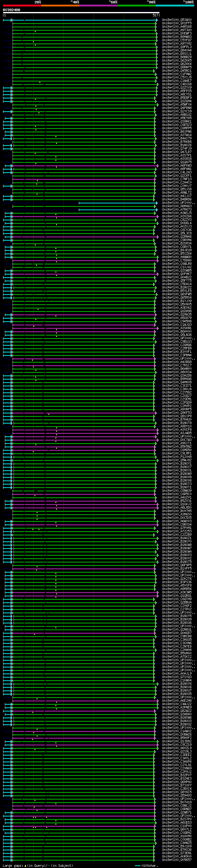Select hit UniRef100_A3VZ66
This screenshot has height=868, width=197.
click(177, 216)
